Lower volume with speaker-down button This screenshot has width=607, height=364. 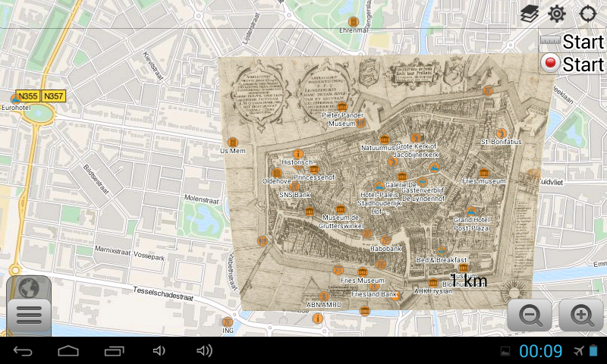(x=159, y=351)
